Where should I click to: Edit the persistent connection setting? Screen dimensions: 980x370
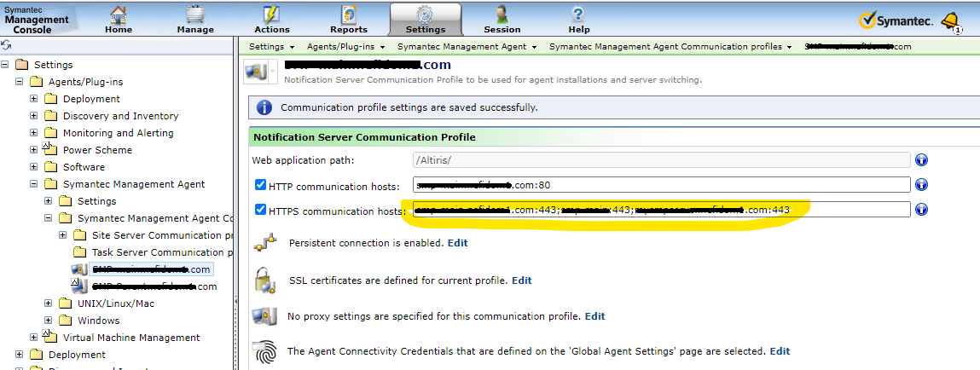click(458, 243)
